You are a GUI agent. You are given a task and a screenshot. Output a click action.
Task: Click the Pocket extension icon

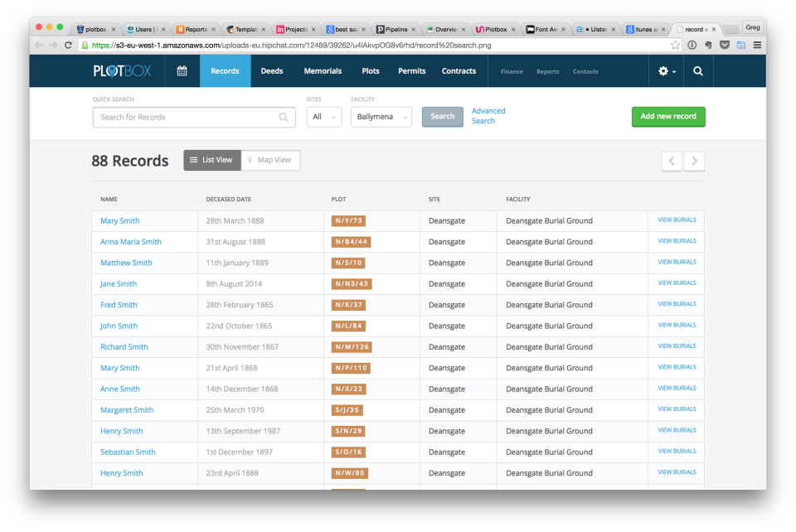point(725,45)
